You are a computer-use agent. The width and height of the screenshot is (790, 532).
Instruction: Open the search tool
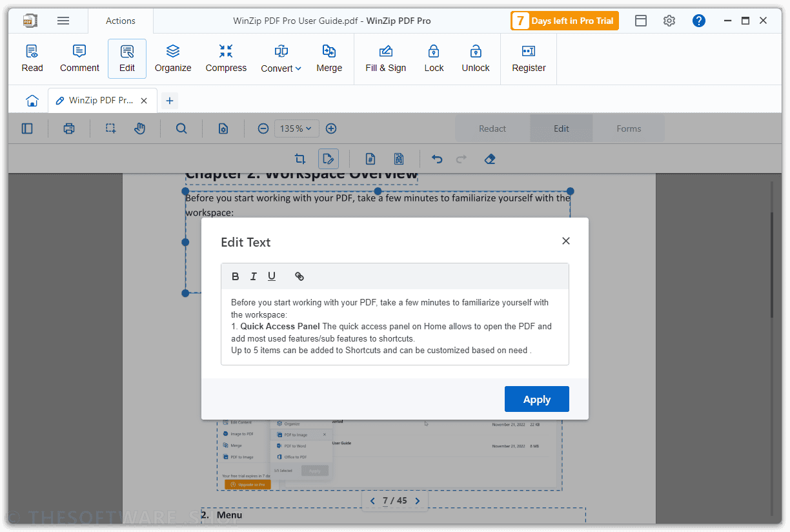click(x=181, y=128)
